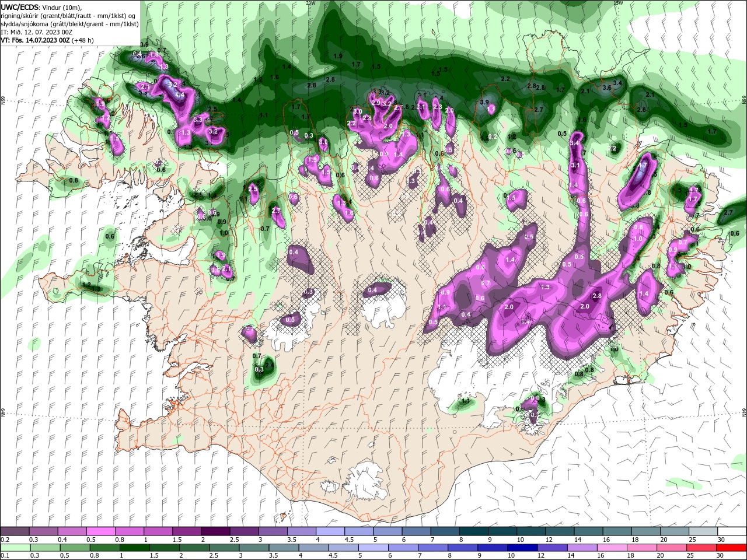Click the deep blue 10 rain scale swatch
Image resolution: width=747 pixels, height=560 pixels.
click(x=522, y=548)
